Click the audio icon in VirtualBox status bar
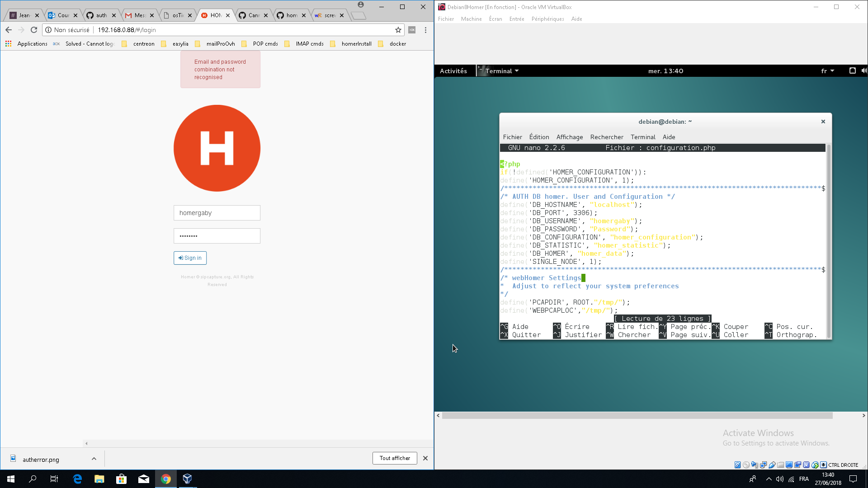 755,465
